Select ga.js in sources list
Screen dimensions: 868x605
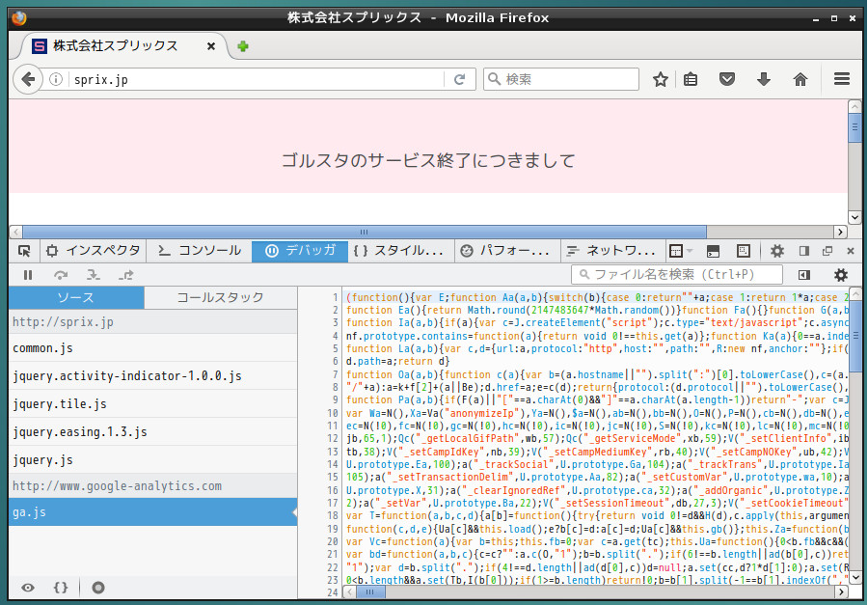152,512
